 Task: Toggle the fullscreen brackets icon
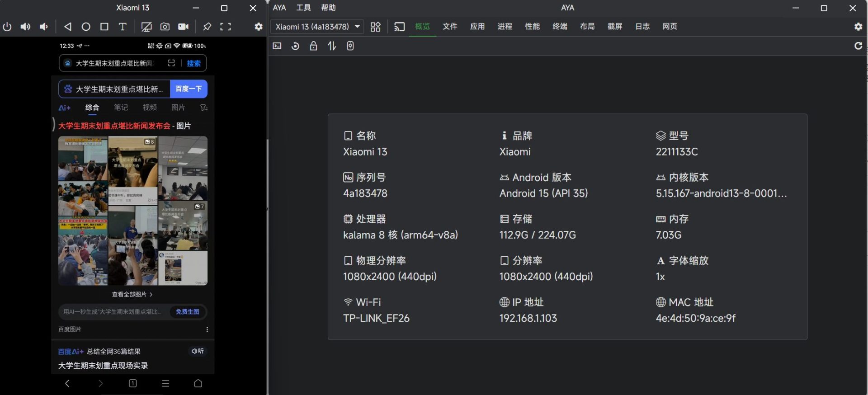[226, 27]
